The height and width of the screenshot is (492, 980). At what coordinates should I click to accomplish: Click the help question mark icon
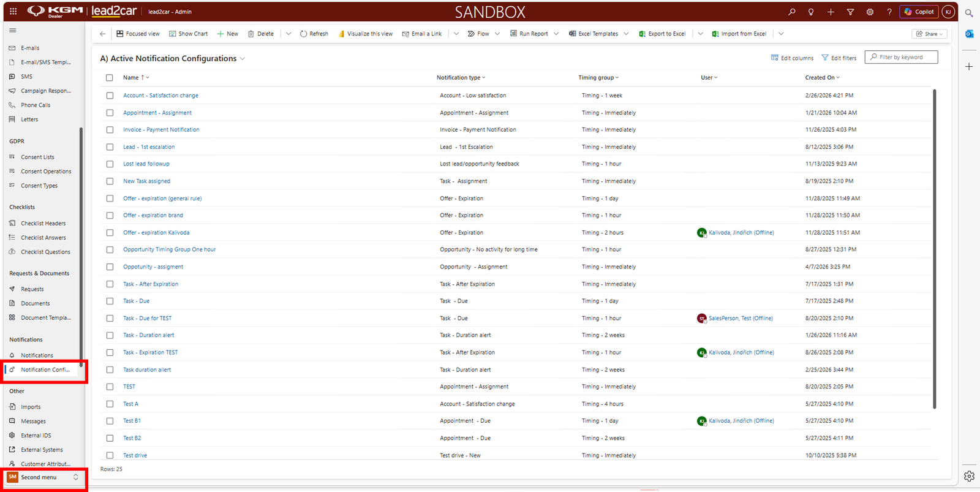pos(889,12)
